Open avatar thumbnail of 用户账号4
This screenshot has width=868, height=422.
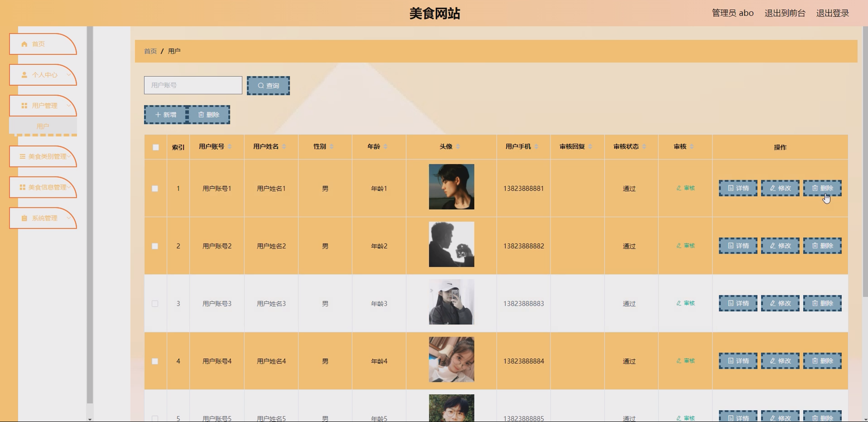(452, 359)
